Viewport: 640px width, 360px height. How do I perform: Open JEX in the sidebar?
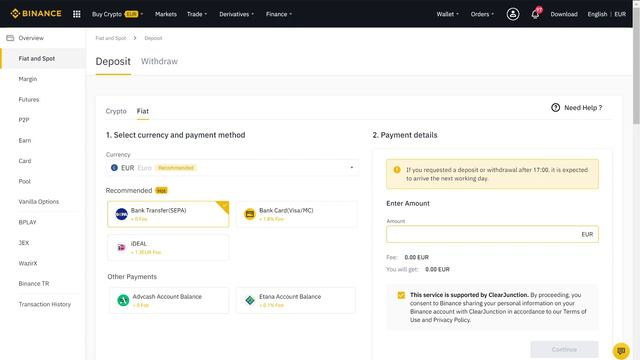pyautogui.click(x=24, y=242)
